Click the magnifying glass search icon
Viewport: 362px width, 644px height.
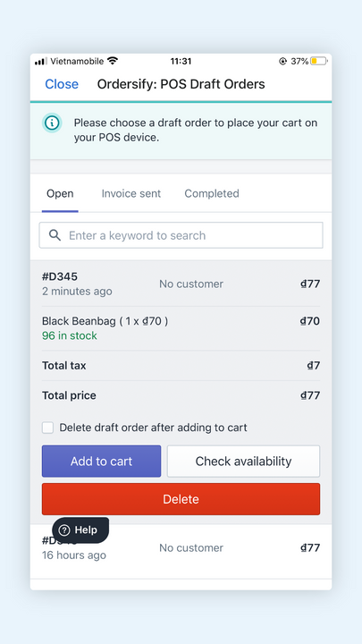55,235
